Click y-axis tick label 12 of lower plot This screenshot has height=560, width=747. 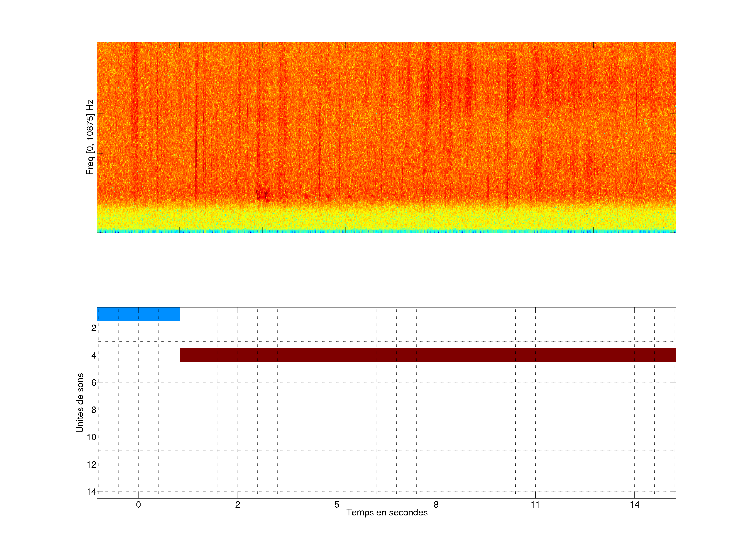[92, 465]
